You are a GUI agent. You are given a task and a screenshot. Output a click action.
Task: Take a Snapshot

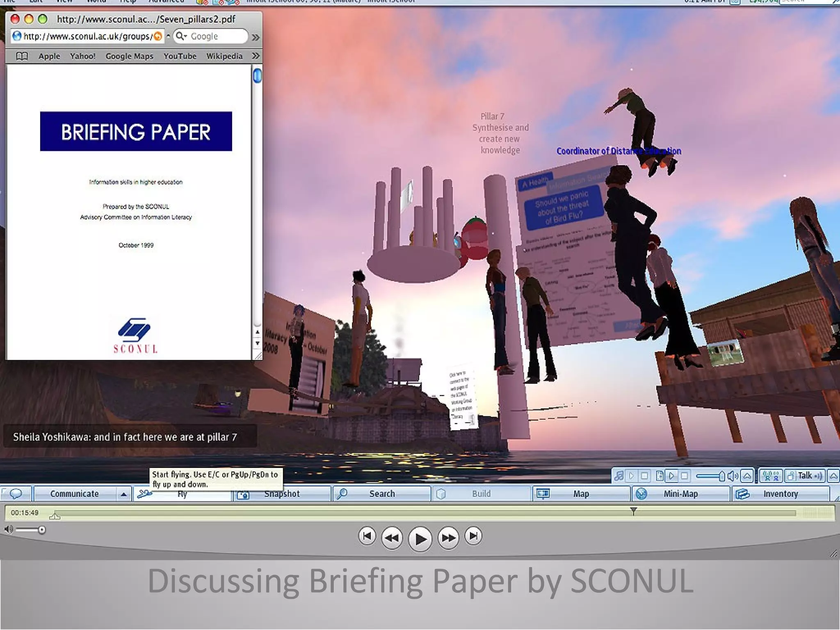coord(282,494)
